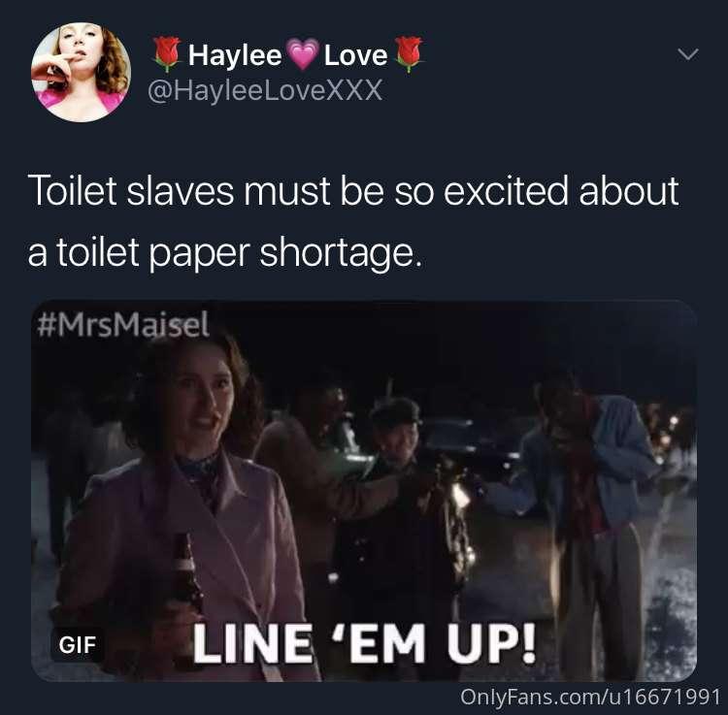Viewport: 728px width, 715px height.
Task: Click the display name Haylee
Action: [x=235, y=55]
